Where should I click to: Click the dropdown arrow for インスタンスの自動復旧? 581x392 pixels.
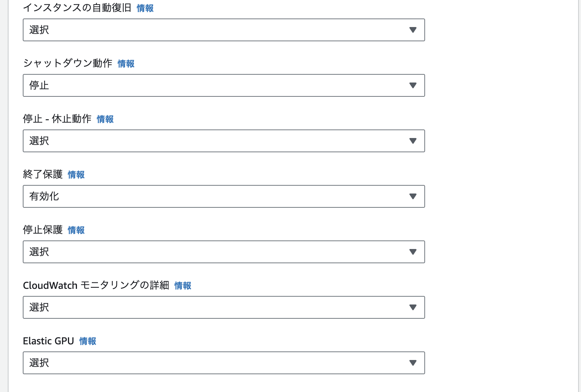point(413,30)
